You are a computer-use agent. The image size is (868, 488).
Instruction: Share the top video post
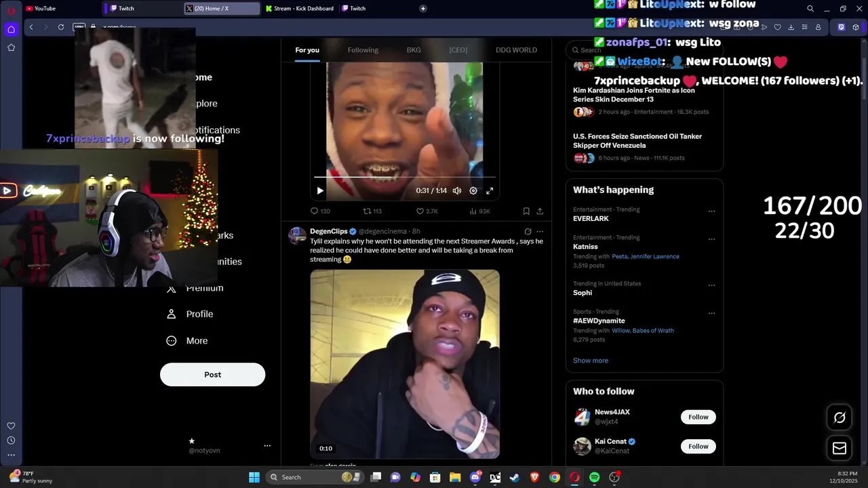click(540, 211)
